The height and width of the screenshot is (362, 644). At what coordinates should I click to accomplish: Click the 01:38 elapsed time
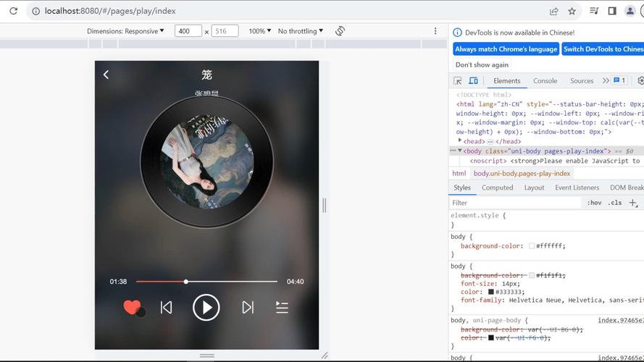pos(118,282)
